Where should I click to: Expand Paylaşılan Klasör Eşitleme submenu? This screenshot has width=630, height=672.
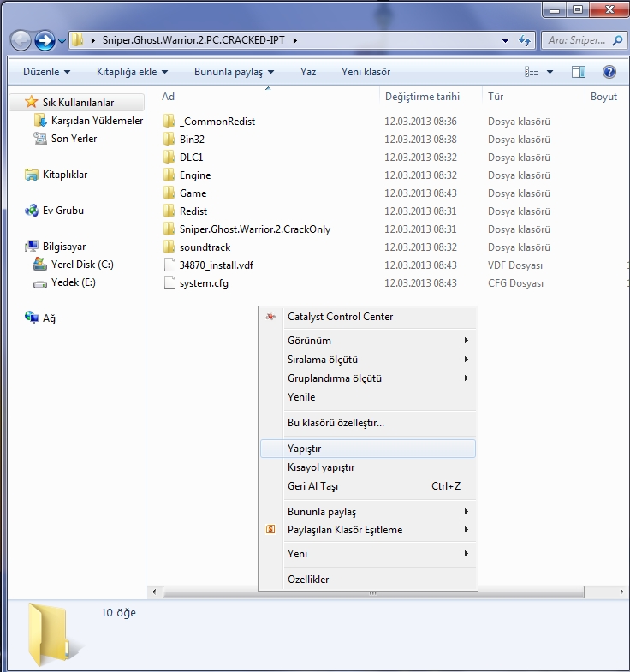click(x=368, y=530)
